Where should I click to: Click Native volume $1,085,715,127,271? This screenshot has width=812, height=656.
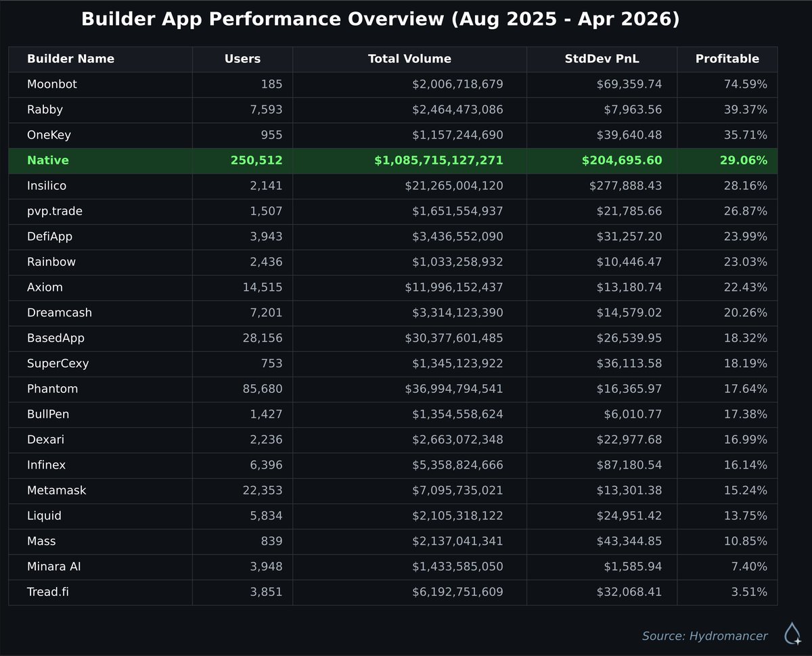coord(438,160)
